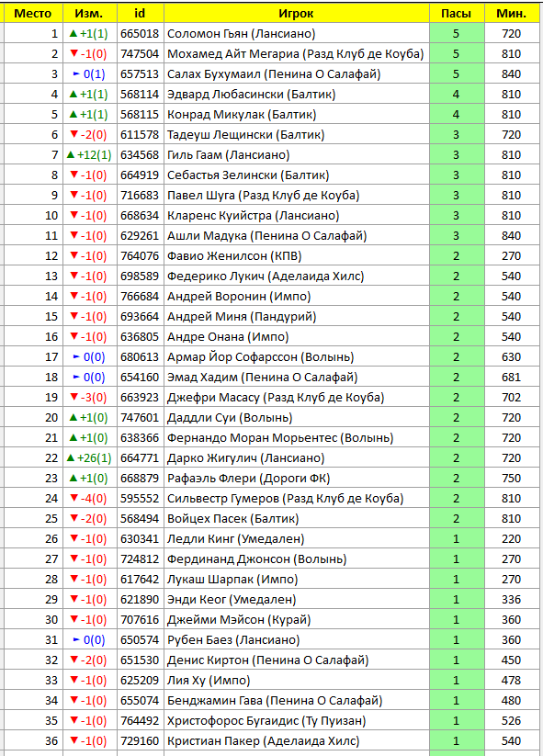This screenshot has width=543, height=756.
Task: Click the blue arrow in Рубен Баез row
Action: tap(76, 640)
